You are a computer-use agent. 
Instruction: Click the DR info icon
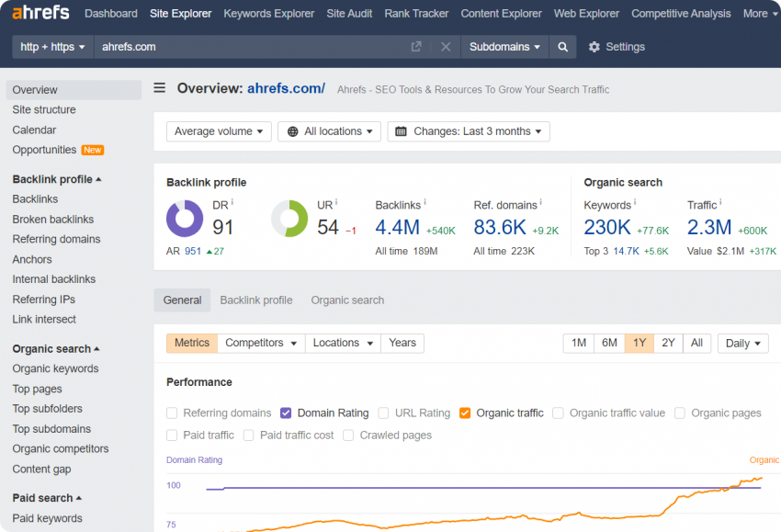232,202
